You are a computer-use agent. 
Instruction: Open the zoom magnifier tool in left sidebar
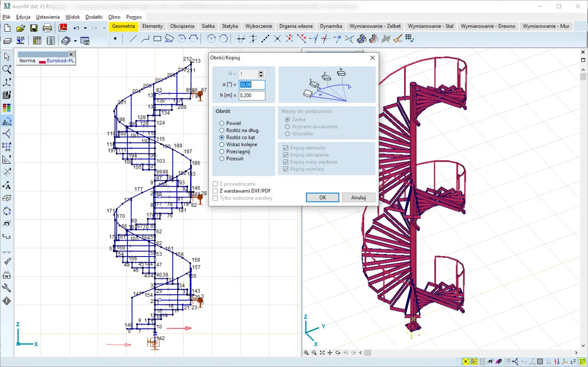point(7,69)
